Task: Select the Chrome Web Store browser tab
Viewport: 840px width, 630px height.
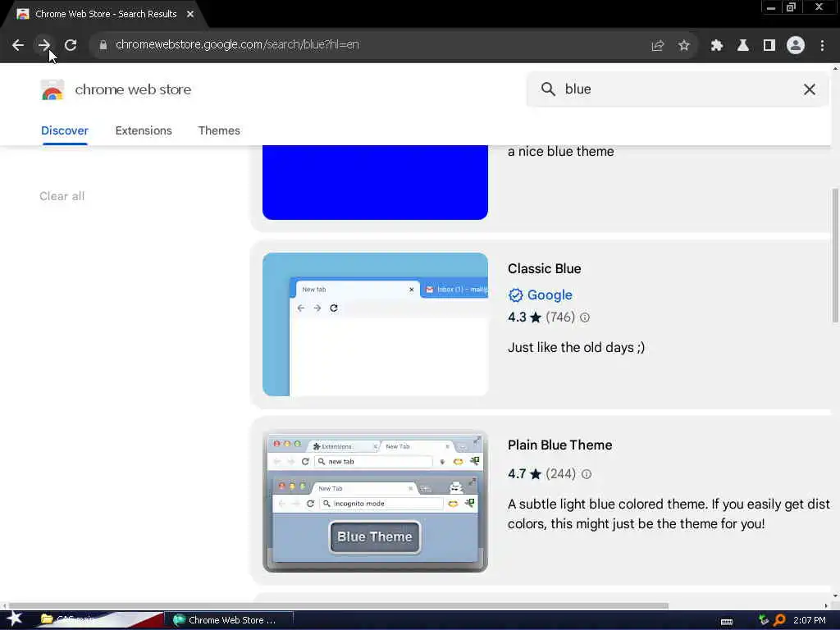Action: (104, 14)
